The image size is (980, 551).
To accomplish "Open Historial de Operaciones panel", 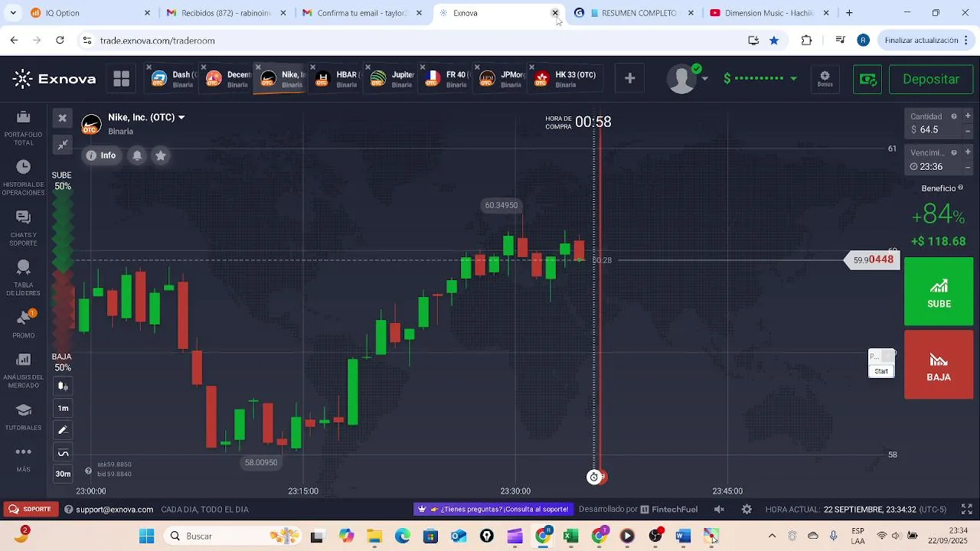I will click(x=24, y=178).
